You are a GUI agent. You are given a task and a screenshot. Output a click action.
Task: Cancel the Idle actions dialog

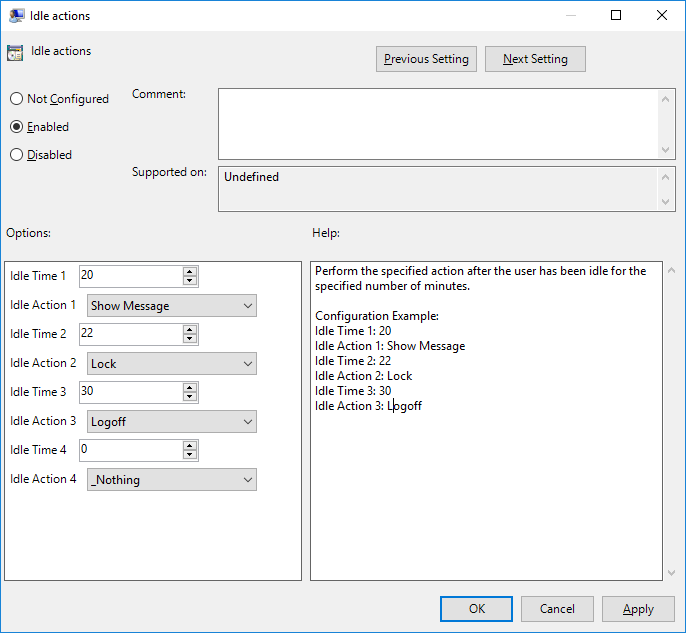tap(557, 609)
